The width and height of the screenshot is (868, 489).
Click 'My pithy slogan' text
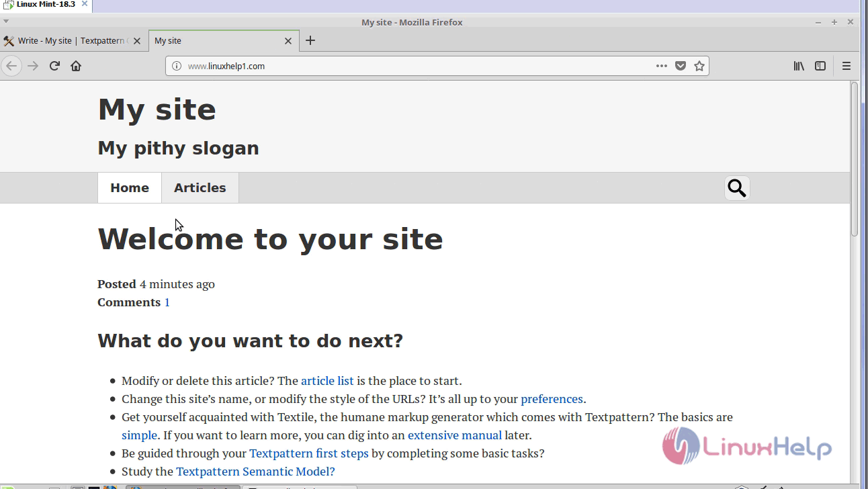pyautogui.click(x=178, y=148)
